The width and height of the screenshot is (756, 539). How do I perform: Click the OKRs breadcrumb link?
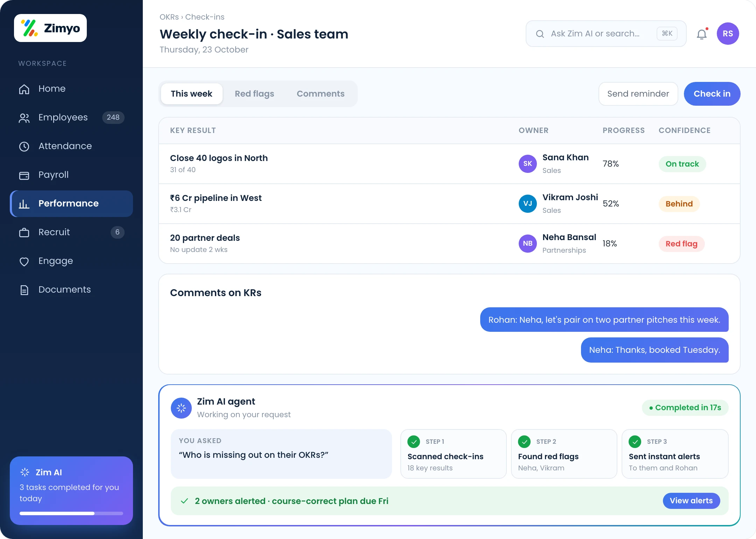[169, 17]
